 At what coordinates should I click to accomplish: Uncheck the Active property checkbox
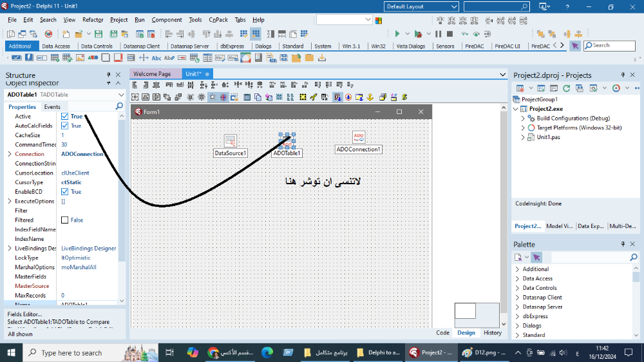tap(64, 117)
